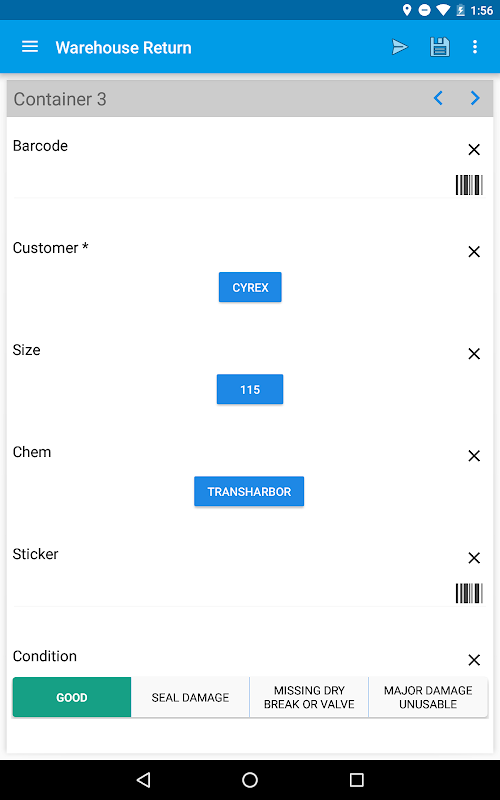The image size is (500, 800).
Task: Clear the Size selection with X
Action: click(x=474, y=354)
